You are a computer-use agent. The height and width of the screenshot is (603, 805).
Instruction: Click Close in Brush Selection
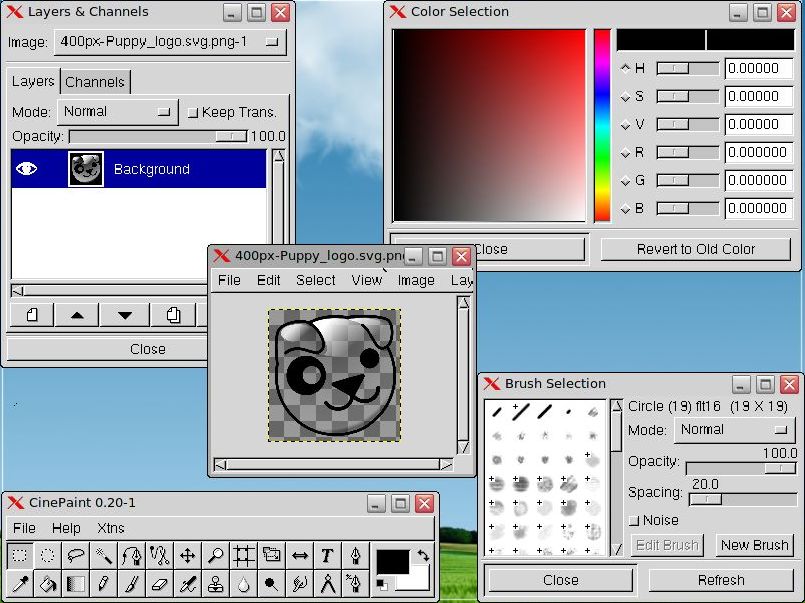pyautogui.click(x=561, y=580)
